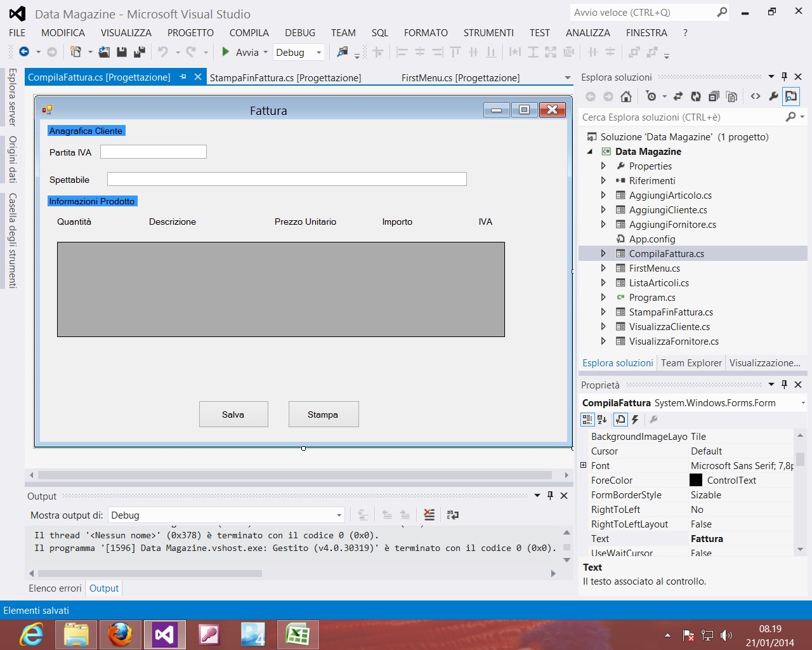
Task: Open Internet Explorer from taskbar
Action: 31,635
